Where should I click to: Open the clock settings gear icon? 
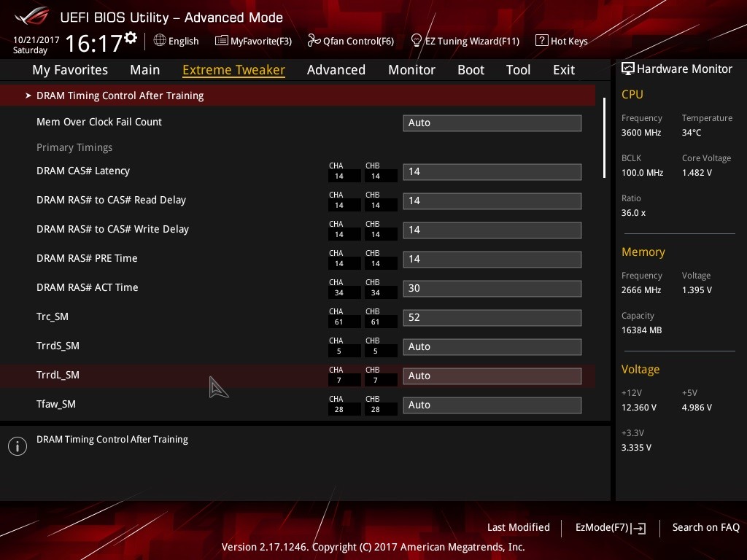coord(131,38)
